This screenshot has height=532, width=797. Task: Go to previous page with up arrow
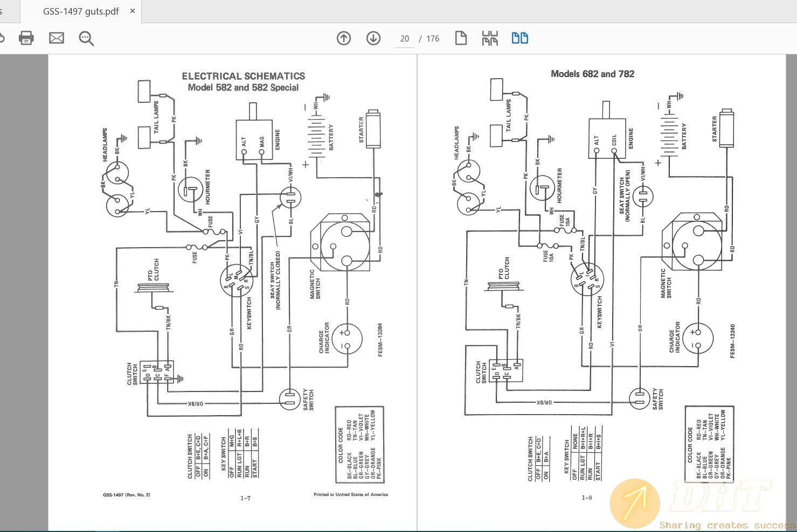coord(344,38)
